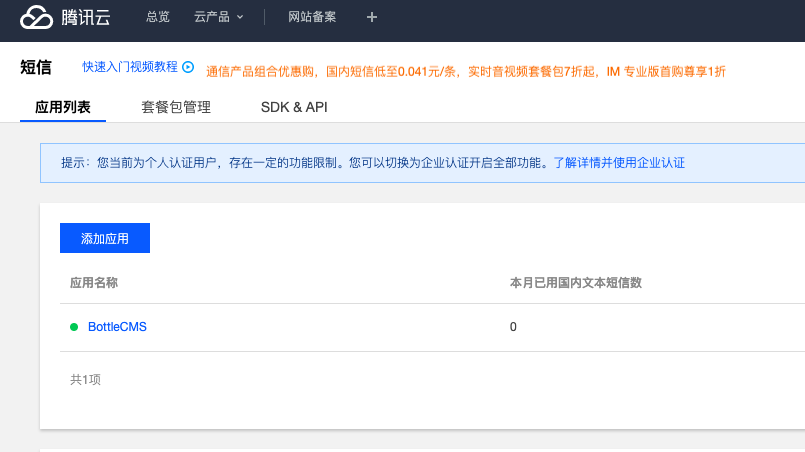Open the BottleCMS application link
The width and height of the screenshot is (805, 452).
[x=118, y=327]
